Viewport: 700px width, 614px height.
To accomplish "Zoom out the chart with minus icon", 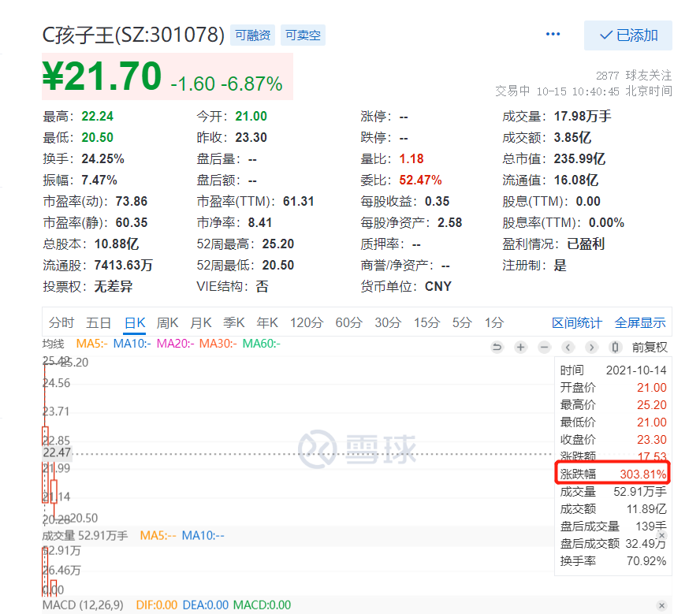I will [x=544, y=347].
